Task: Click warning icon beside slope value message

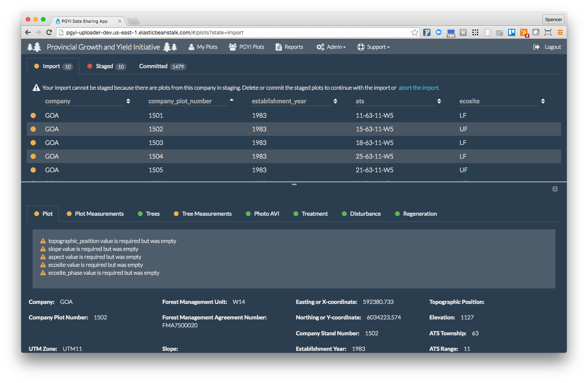Action: 43,249
